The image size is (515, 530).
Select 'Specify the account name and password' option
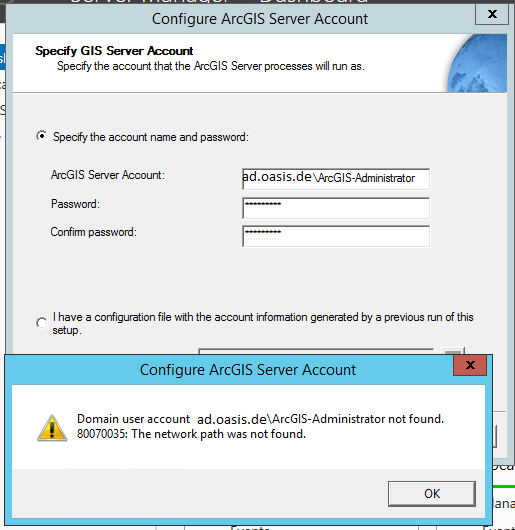pos(42,136)
